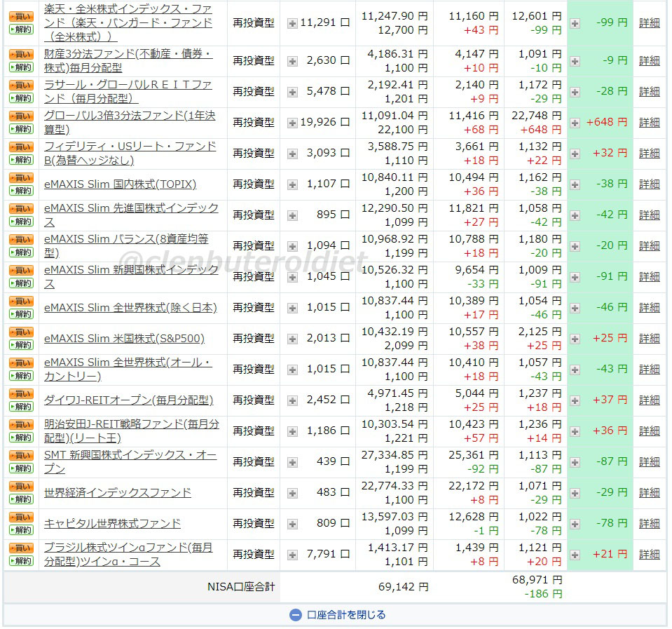Open 詳細 for フィデリティ・USリート・ファンドB row

[x=650, y=153]
